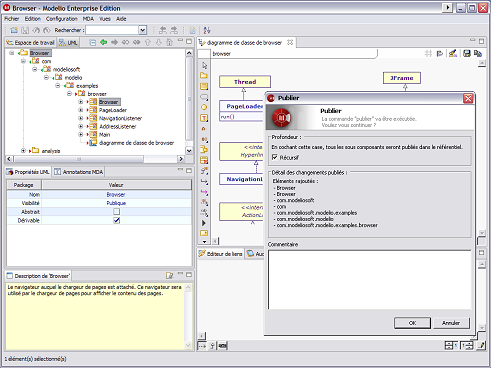This screenshot has height=368, width=491.
Task: Click the flag icon in diagram toolbar
Action: (x=440, y=53)
